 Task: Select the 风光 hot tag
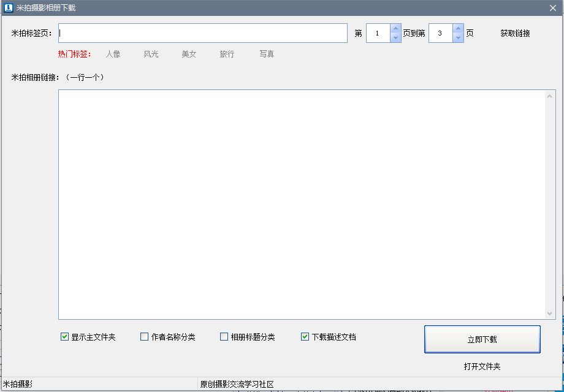point(151,55)
